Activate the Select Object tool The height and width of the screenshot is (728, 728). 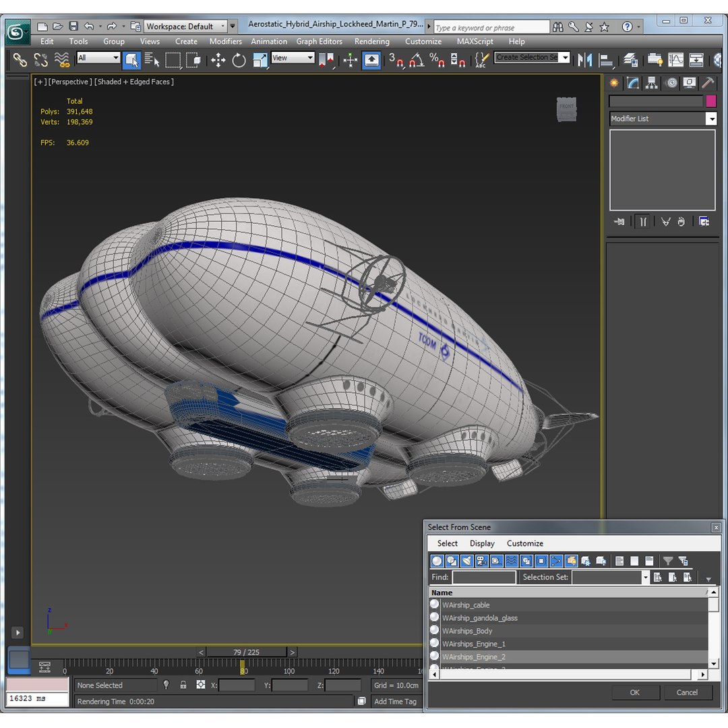131,60
